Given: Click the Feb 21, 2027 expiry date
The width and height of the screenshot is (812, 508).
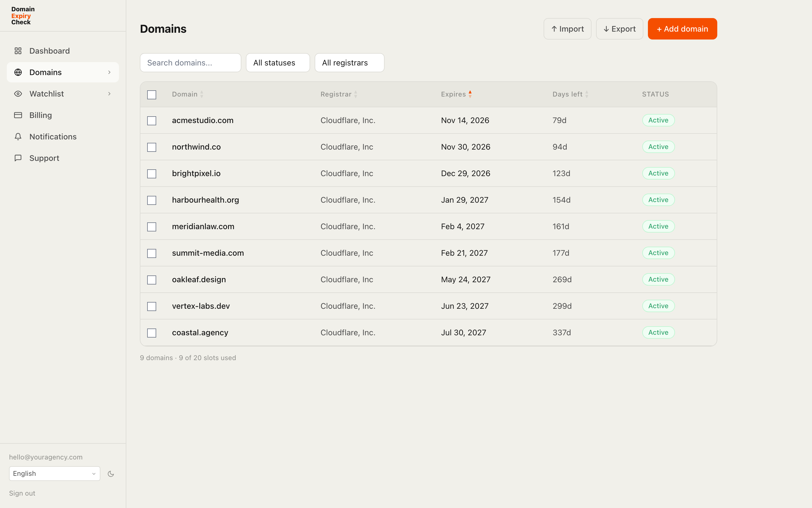Looking at the screenshot, I should tap(464, 253).
